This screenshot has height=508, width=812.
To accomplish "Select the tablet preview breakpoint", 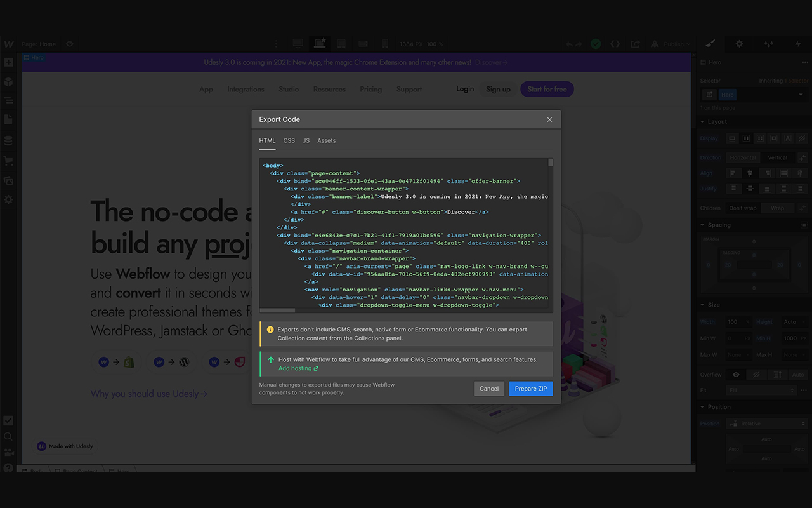I will (341, 44).
